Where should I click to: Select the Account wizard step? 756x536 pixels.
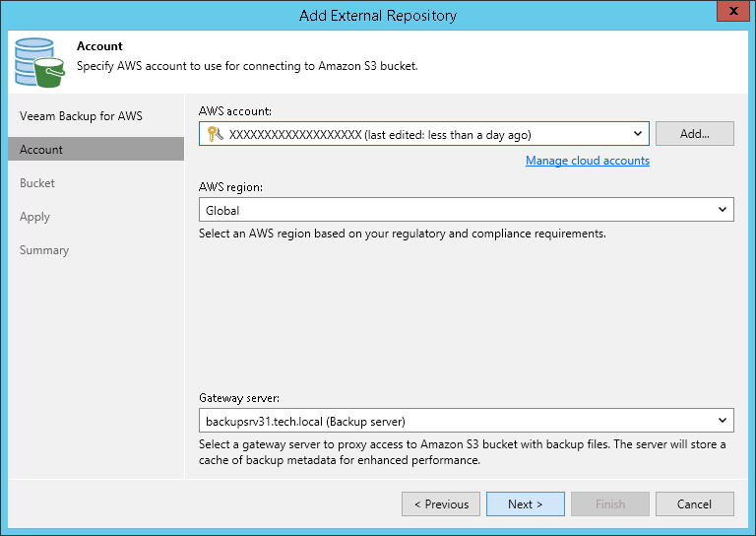click(95, 149)
